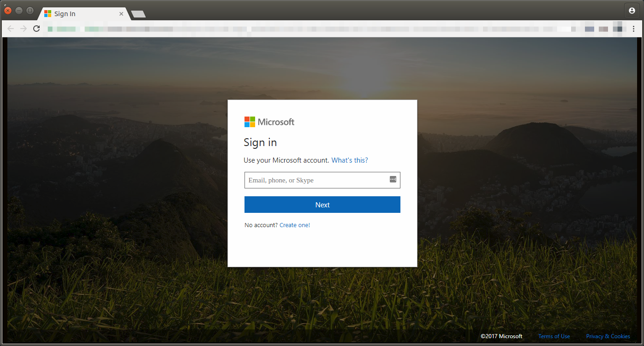Click "Create one!" to register an account
This screenshot has width=644, height=346.
[295, 225]
